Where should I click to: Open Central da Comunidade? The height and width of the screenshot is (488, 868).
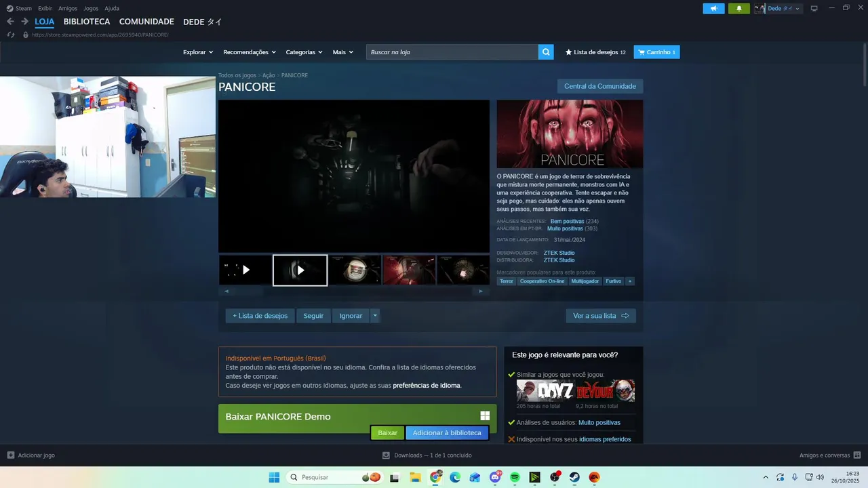click(600, 86)
